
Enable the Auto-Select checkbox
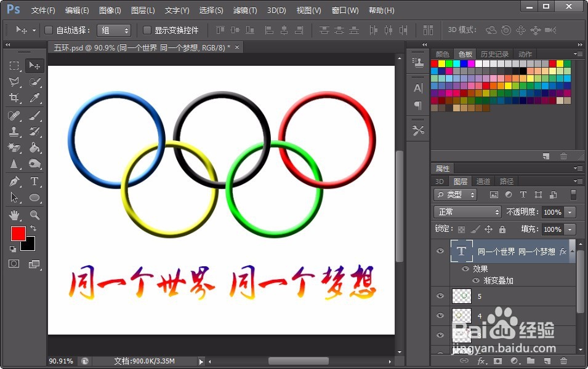pyautogui.click(x=49, y=30)
